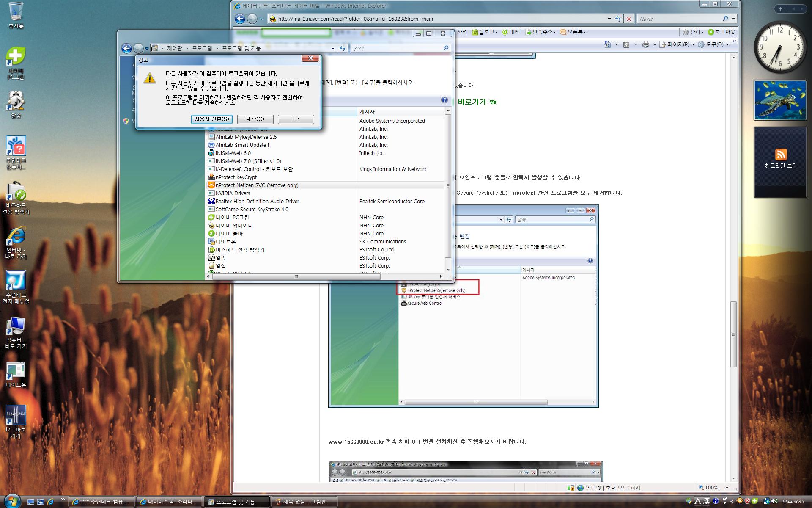Open the 네이트온 desktop shortcut
The image size is (812, 508).
(x=16, y=375)
